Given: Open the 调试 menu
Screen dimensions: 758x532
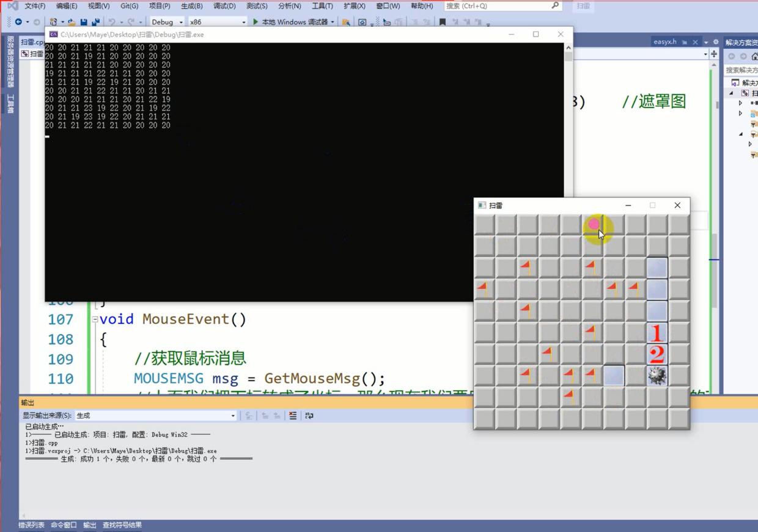Looking at the screenshot, I should [x=224, y=6].
